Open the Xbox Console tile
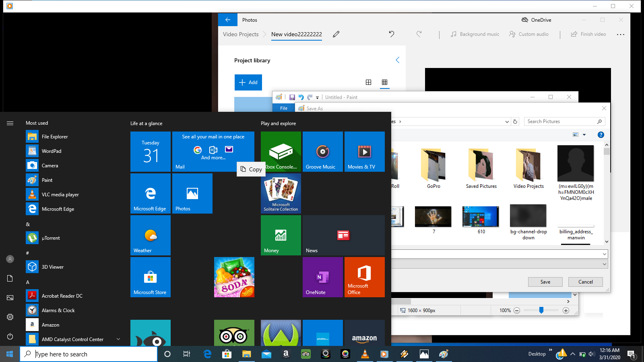 281,152
